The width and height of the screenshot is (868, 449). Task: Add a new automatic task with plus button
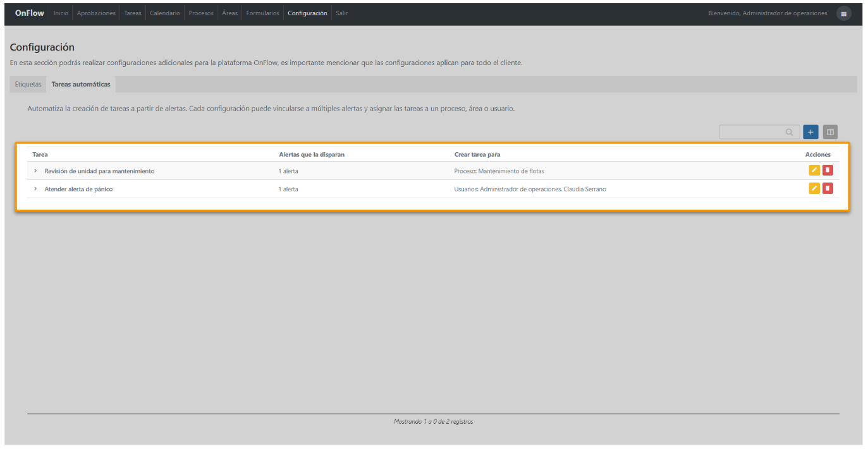click(810, 132)
